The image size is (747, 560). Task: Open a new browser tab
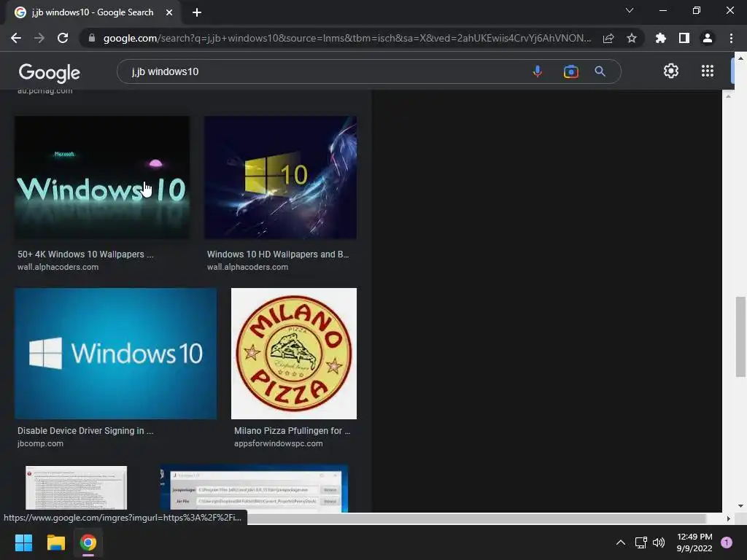(x=197, y=12)
